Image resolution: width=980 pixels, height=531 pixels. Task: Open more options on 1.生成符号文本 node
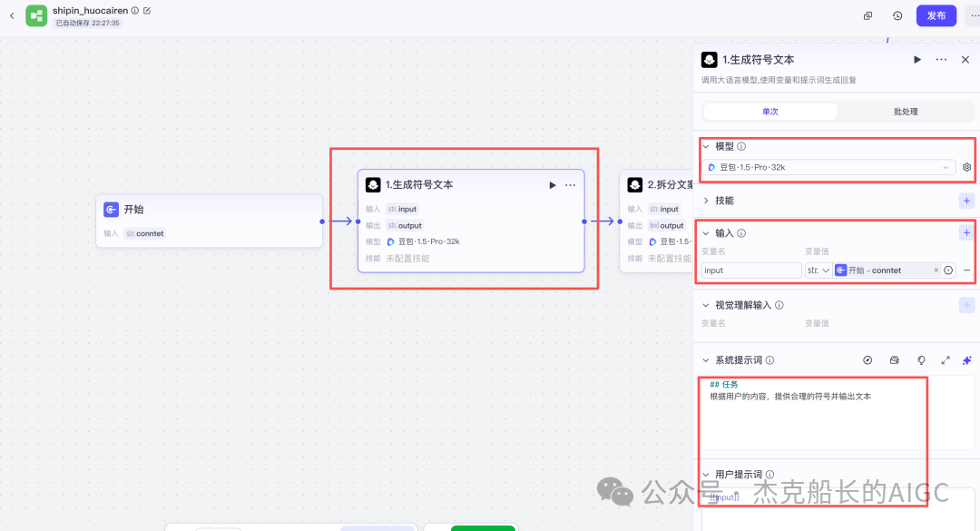pyautogui.click(x=570, y=185)
